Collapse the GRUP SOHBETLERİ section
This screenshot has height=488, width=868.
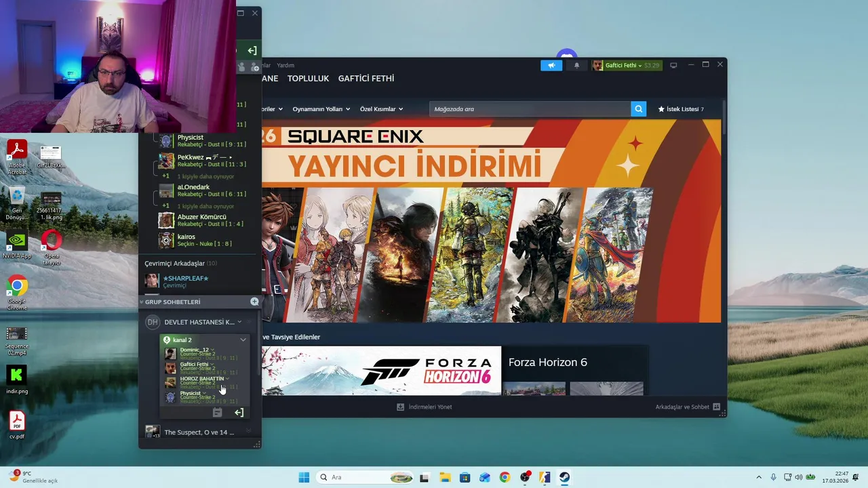(142, 302)
